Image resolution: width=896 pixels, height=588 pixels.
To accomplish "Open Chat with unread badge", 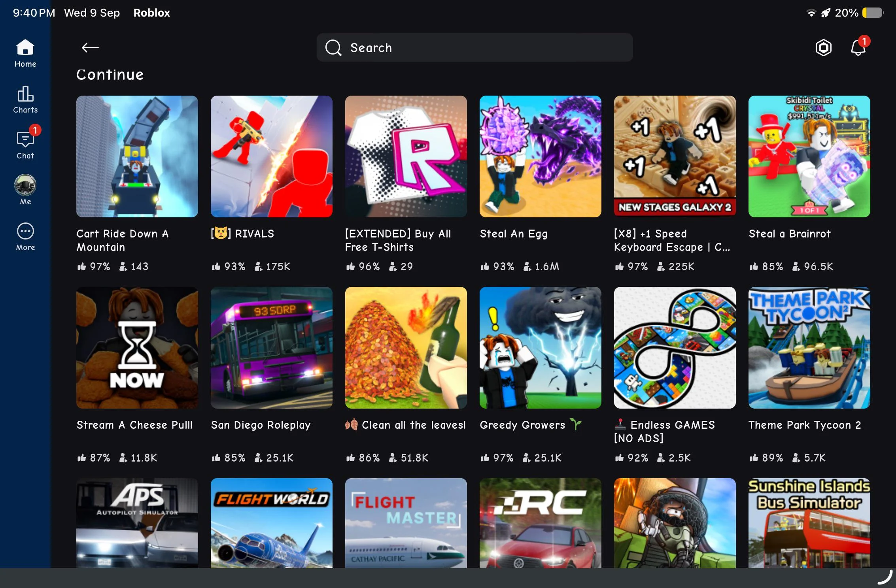I will 25,144.
